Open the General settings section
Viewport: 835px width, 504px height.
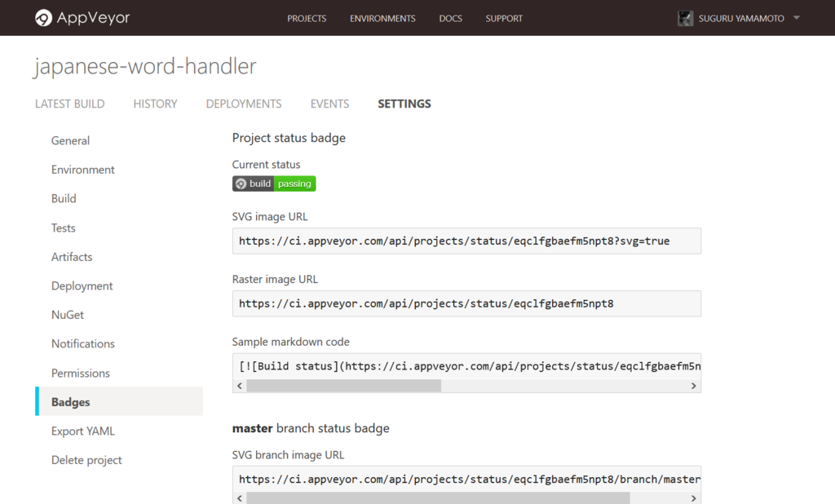pyautogui.click(x=70, y=140)
